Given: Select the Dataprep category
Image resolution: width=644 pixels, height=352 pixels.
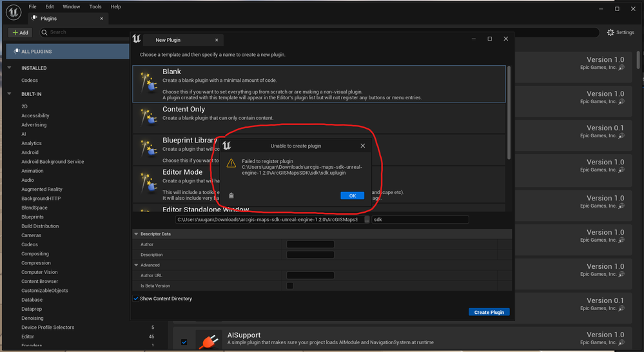Looking at the screenshot, I should (x=32, y=309).
